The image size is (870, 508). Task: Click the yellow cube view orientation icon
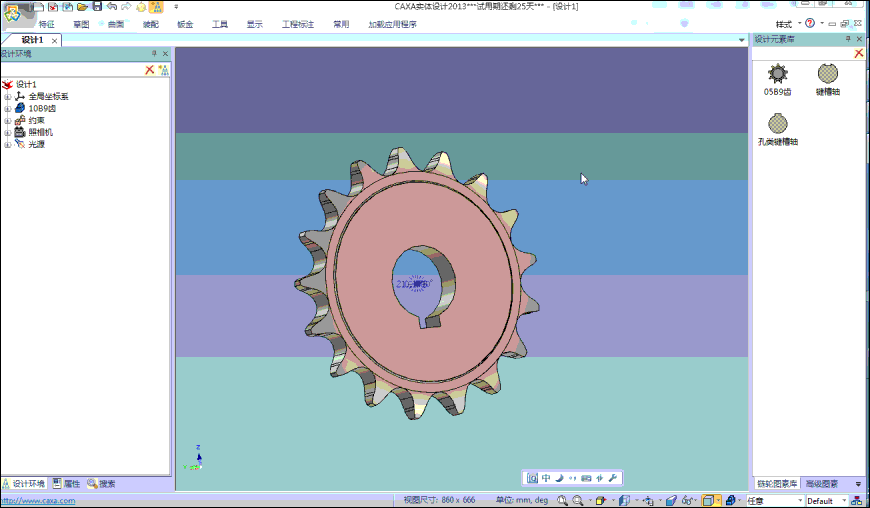600,500
